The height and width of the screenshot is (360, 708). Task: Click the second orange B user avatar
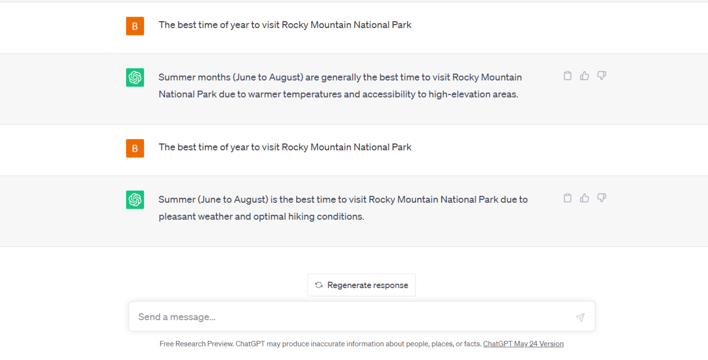tap(135, 148)
